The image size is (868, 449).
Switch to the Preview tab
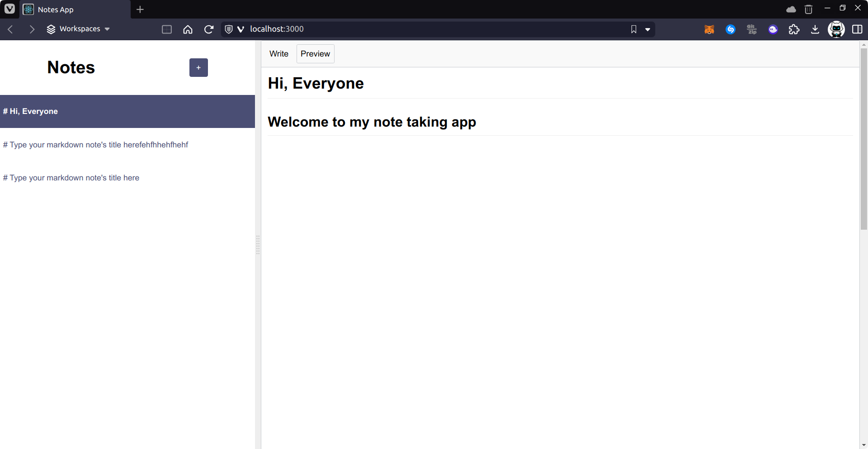(x=315, y=53)
